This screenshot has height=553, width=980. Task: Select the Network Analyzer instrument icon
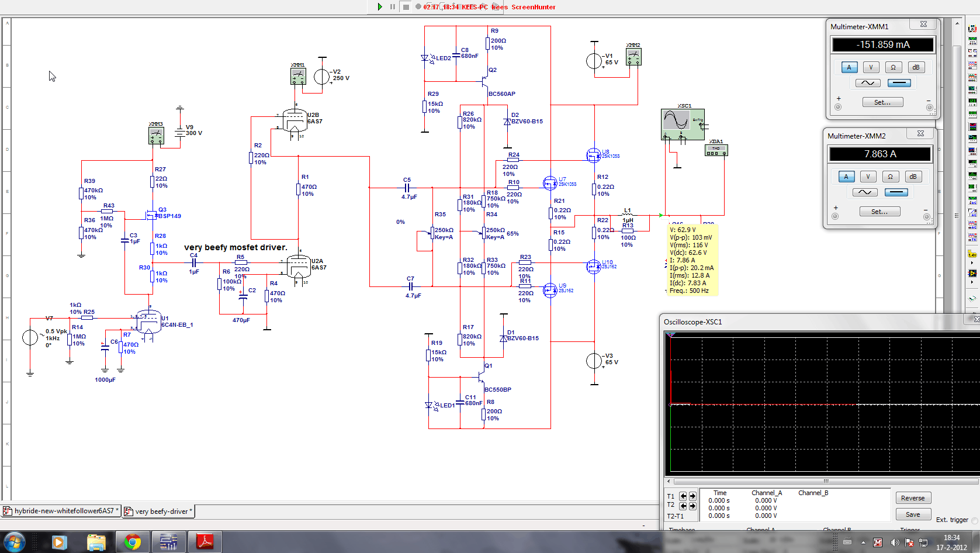tap(972, 188)
